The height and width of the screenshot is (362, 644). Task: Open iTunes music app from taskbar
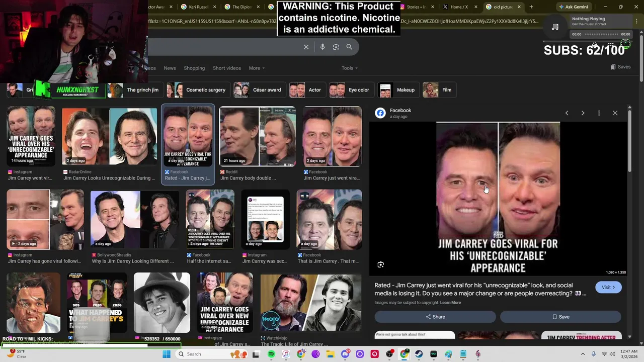pyautogui.click(x=286, y=354)
